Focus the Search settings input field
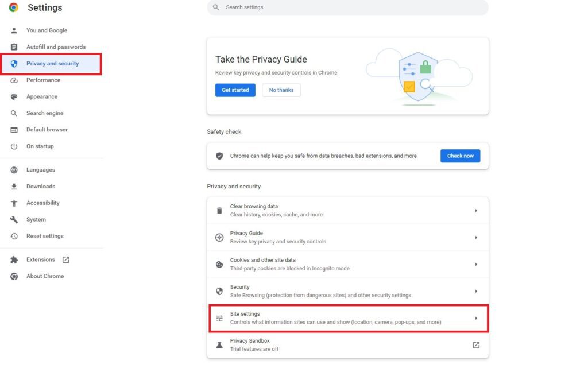Image resolution: width=588 pixels, height=372 pixels. click(347, 7)
